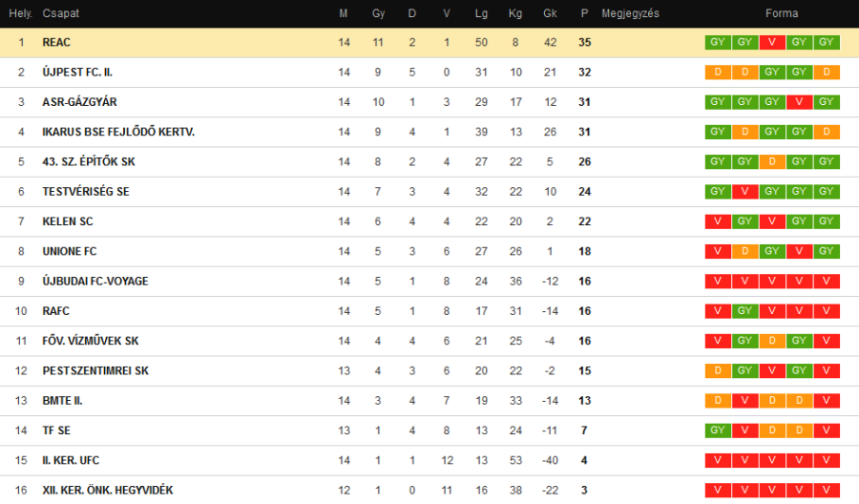Click the Megjegyzés column header
The width and height of the screenshot is (859, 504).
[630, 13]
